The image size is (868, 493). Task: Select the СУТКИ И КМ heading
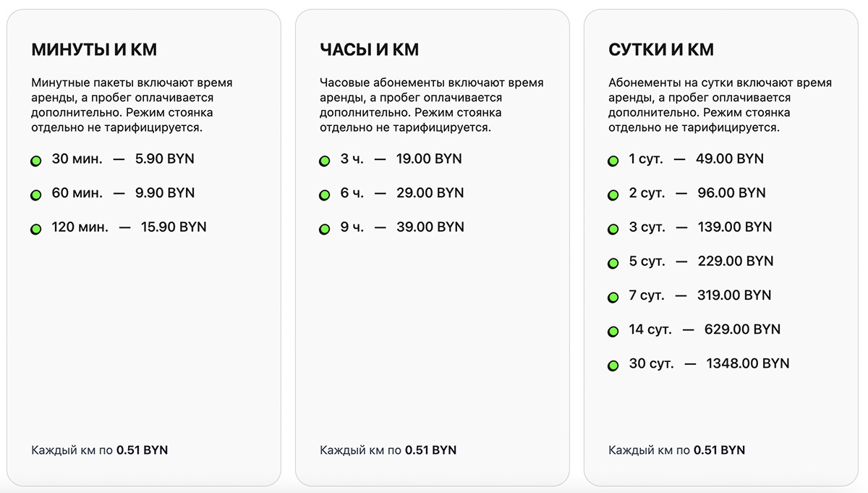click(x=661, y=49)
